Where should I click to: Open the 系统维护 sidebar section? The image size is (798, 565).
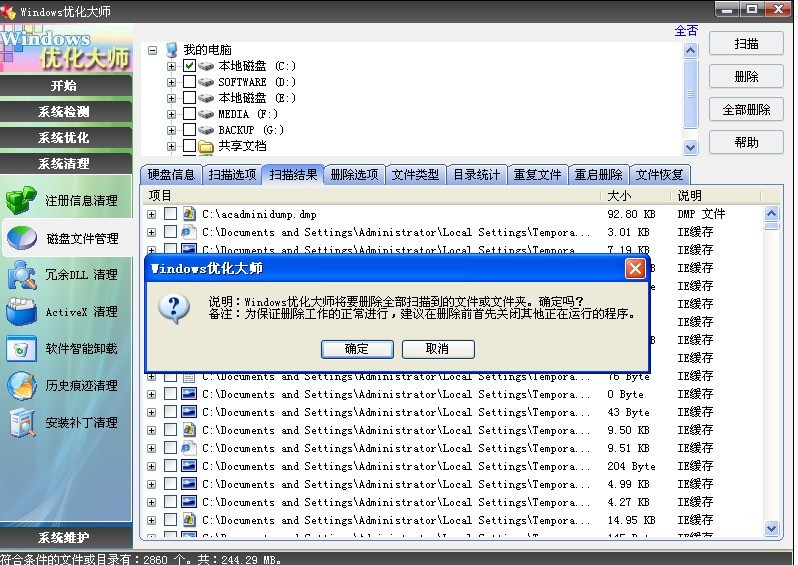coord(64,537)
